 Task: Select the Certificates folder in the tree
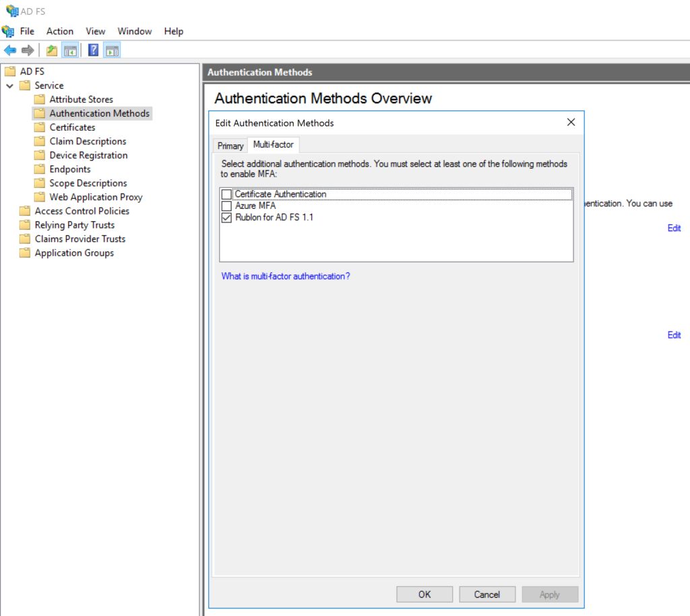(x=72, y=127)
